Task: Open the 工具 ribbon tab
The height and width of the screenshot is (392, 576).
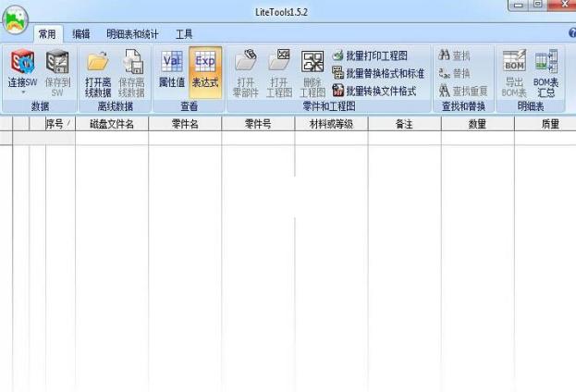Action: click(184, 34)
